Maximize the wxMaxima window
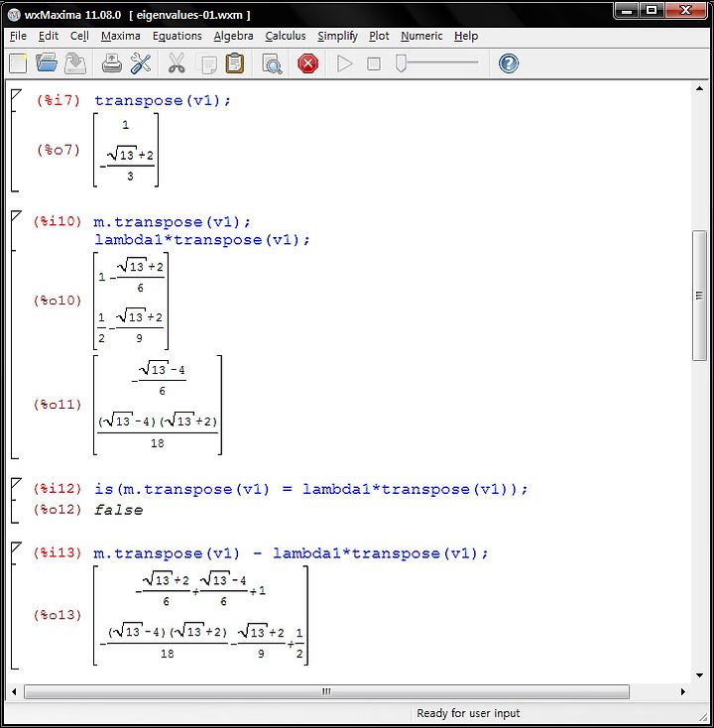 pos(652,11)
